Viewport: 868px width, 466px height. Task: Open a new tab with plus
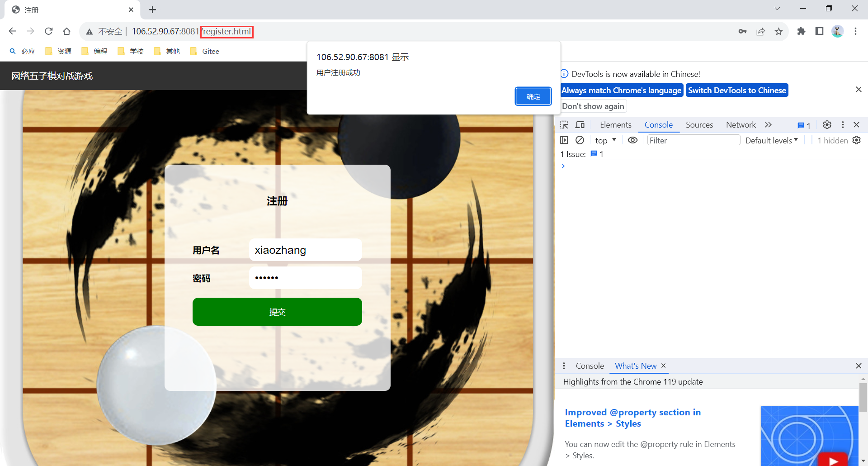tap(153, 10)
